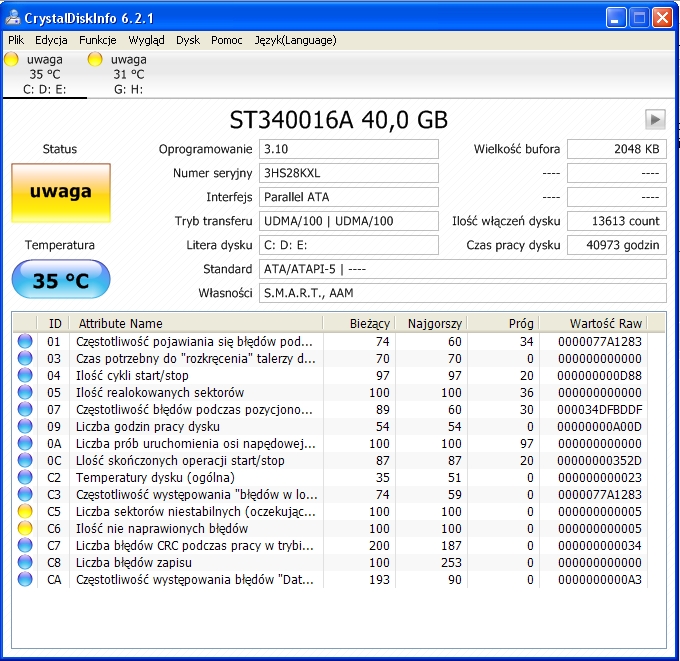680x661 pixels.
Task: Click the CrystalDiskInfo title bar app icon
Action: click(13, 17)
